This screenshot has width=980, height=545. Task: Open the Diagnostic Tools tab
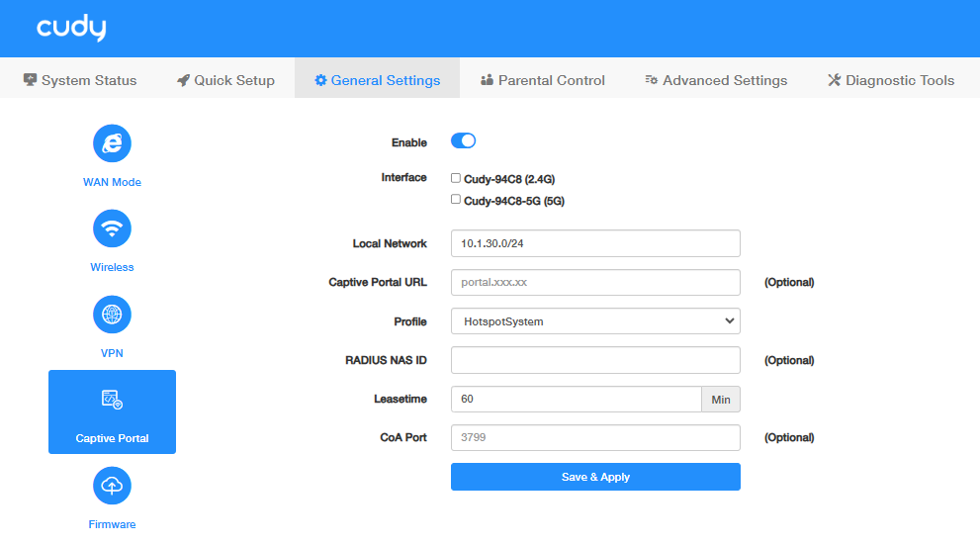point(891,80)
